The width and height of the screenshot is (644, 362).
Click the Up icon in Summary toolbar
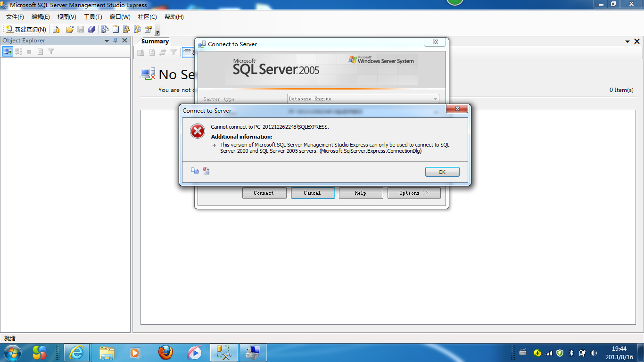click(140, 52)
